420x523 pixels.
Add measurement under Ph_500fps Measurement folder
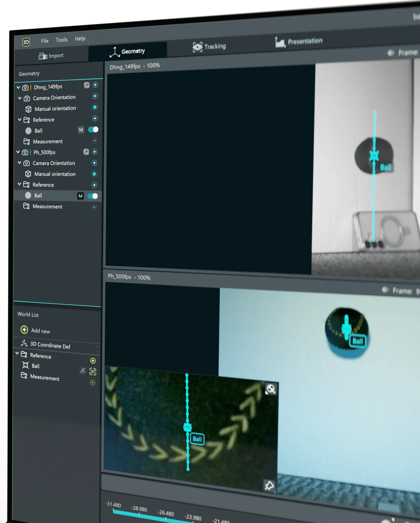click(94, 207)
